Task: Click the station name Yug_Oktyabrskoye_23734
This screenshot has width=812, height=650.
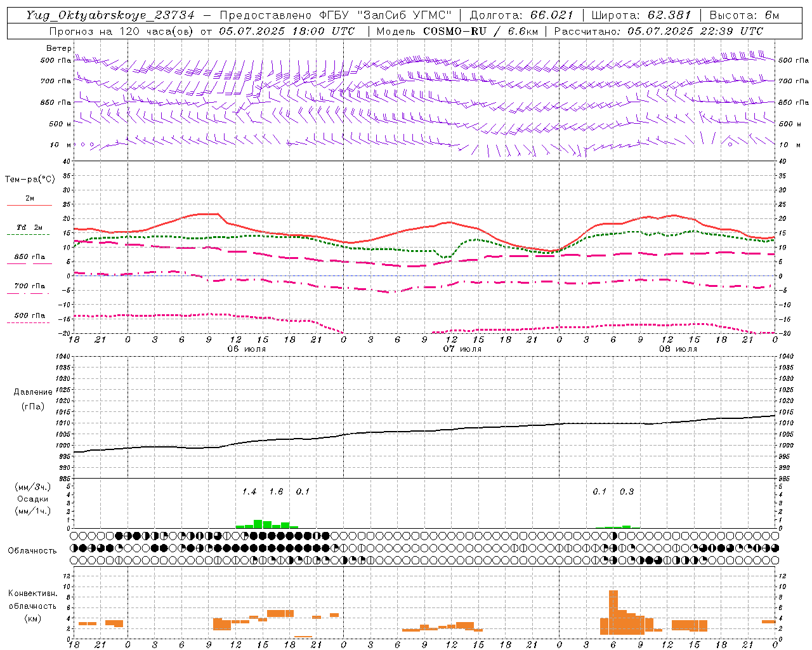Action: point(110,15)
